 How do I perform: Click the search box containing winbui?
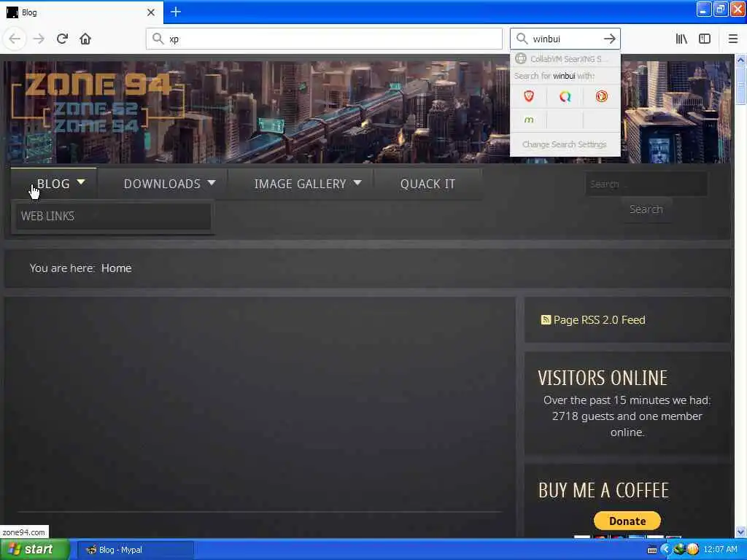tap(565, 39)
